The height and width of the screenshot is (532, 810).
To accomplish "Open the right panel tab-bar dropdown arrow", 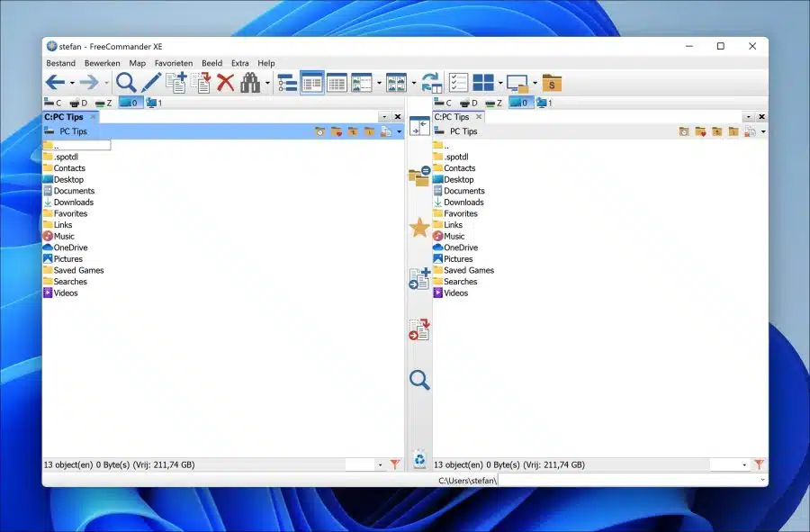I will pyautogui.click(x=748, y=117).
